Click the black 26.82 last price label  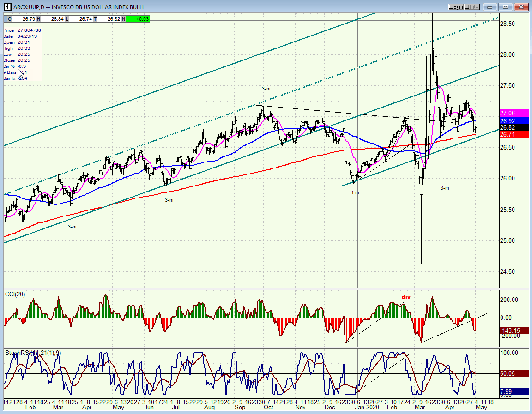pyautogui.click(x=514, y=127)
